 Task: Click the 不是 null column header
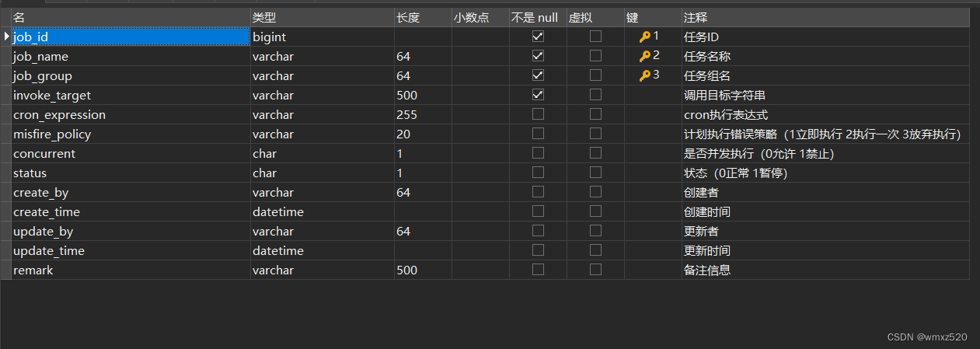(x=538, y=17)
